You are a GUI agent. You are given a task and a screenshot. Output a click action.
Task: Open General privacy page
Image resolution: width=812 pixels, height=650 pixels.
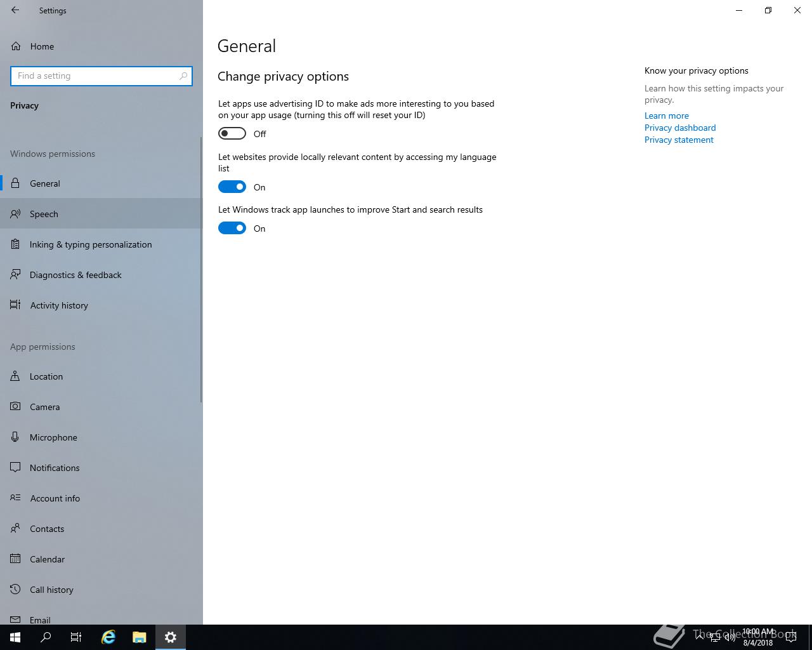tap(101, 183)
